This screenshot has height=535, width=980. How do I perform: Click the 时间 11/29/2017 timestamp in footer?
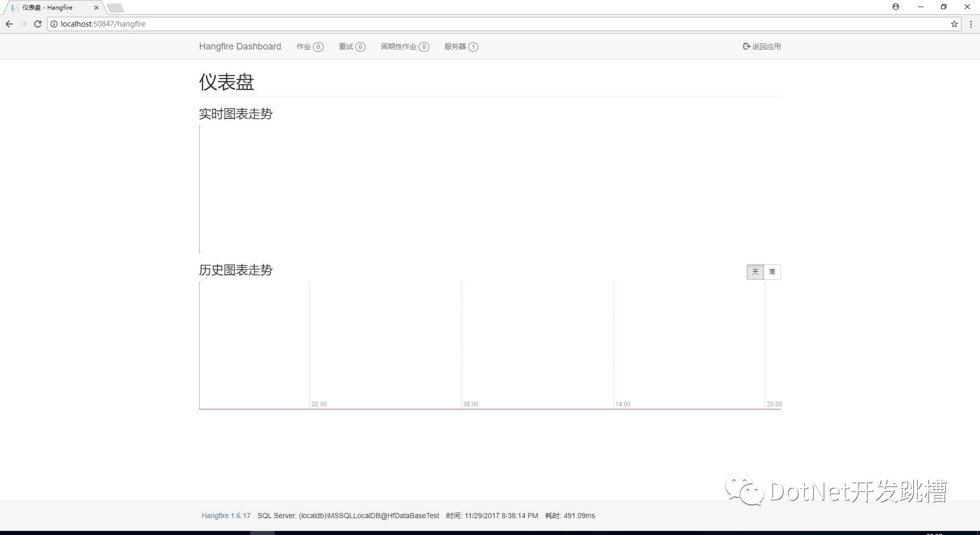point(492,516)
